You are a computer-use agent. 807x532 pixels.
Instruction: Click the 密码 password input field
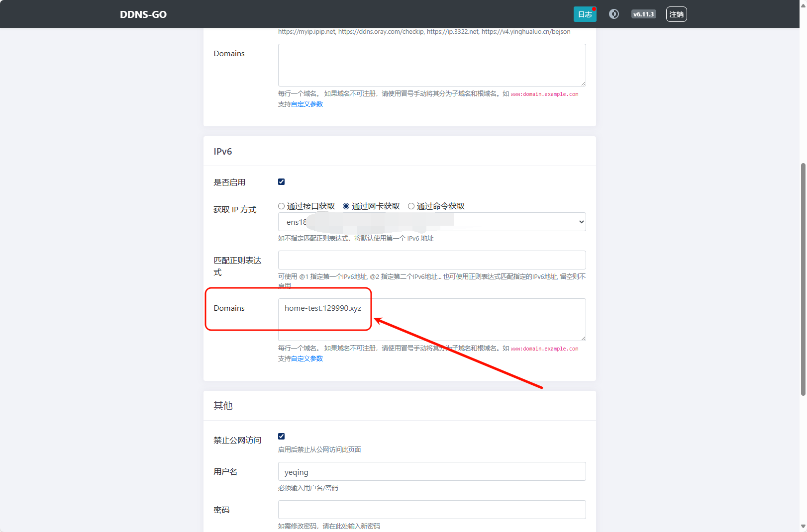(431, 510)
